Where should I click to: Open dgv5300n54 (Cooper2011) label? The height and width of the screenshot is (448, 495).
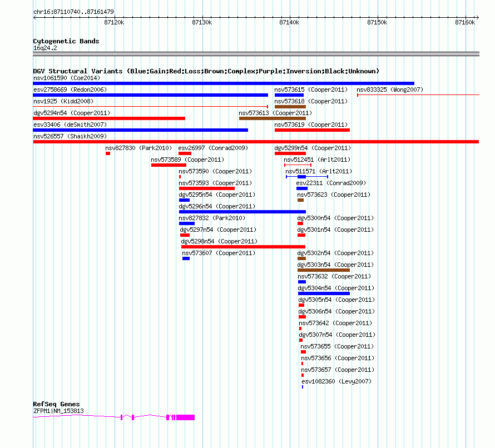click(335, 218)
